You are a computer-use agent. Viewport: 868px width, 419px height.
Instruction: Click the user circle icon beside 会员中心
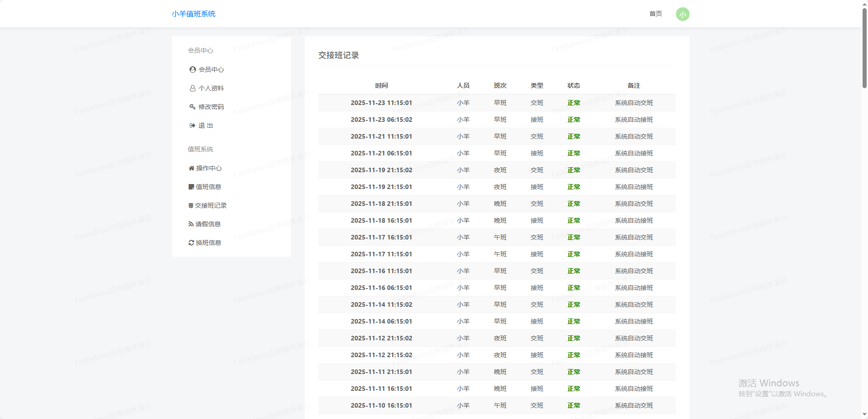(x=192, y=70)
